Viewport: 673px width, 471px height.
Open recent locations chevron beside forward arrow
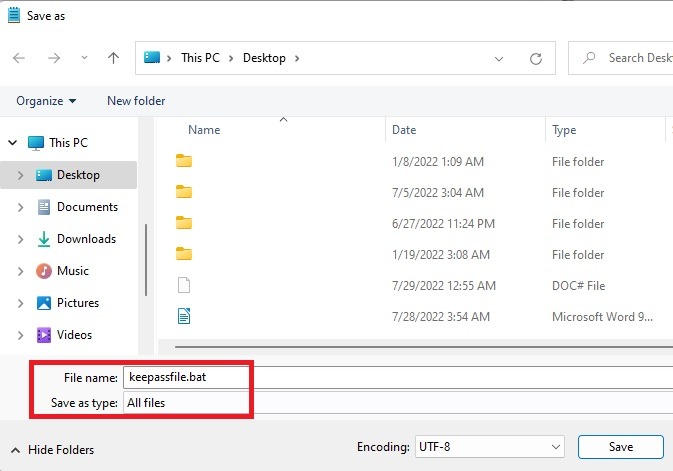84,58
